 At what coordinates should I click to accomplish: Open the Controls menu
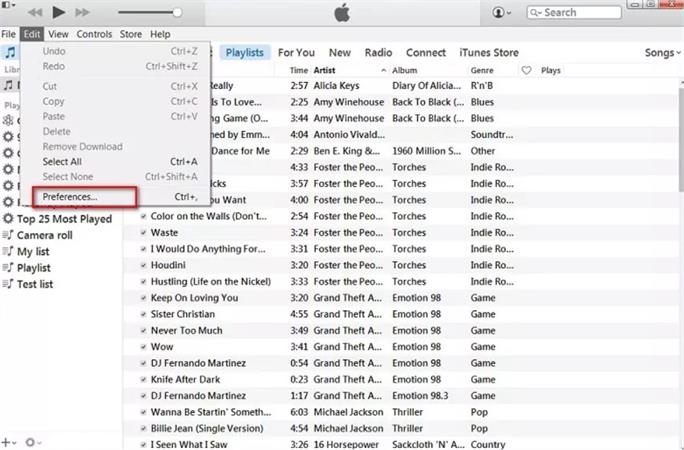(94, 34)
